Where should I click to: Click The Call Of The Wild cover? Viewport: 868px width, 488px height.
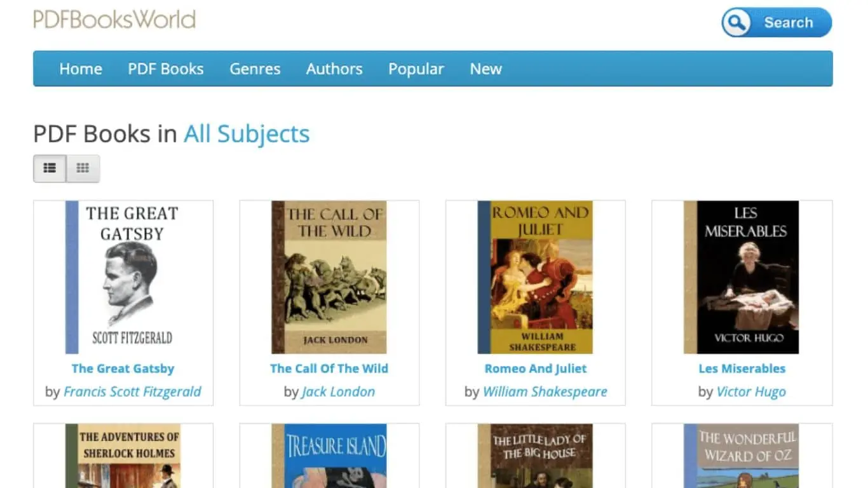point(329,276)
